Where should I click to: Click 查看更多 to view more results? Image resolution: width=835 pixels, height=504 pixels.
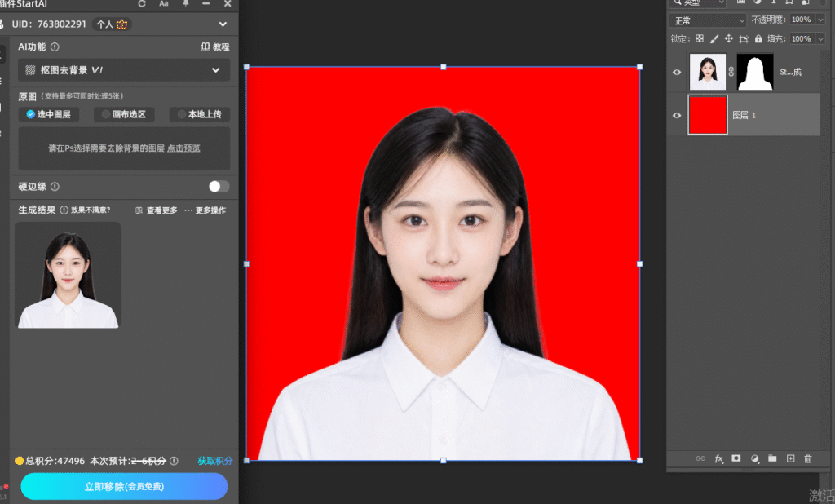[x=157, y=210]
